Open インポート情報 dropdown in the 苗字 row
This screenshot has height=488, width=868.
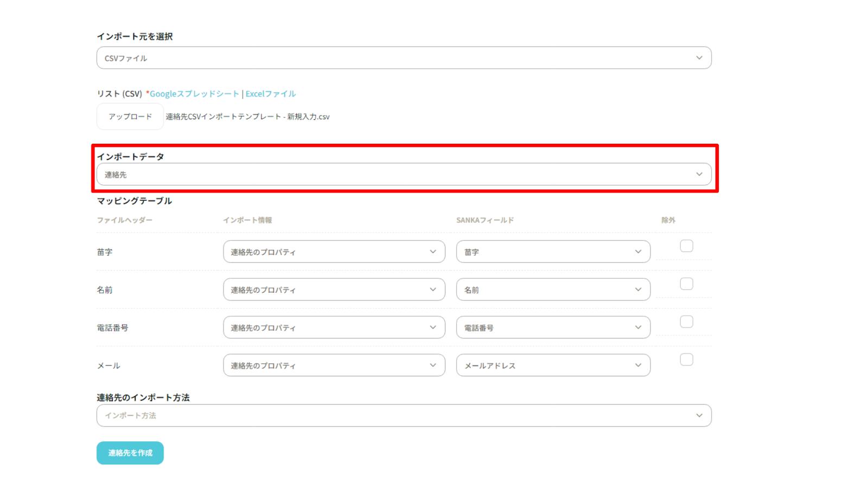(x=334, y=252)
